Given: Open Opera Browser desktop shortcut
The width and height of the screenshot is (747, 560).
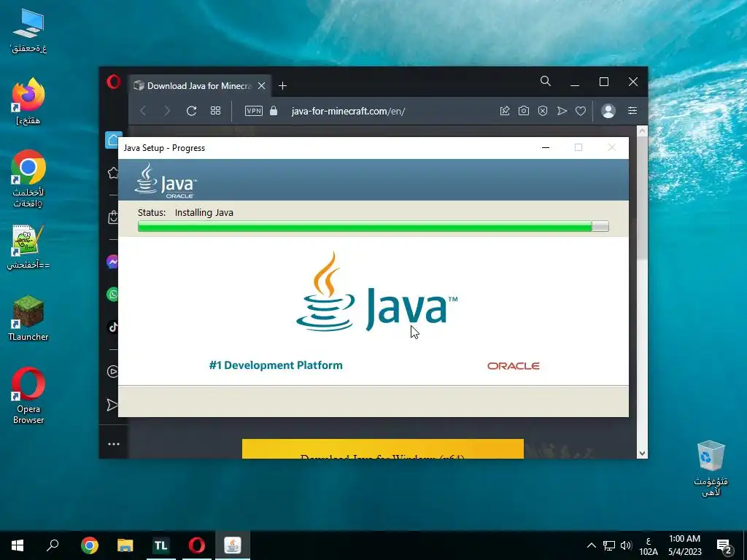Looking at the screenshot, I should tap(28, 395).
